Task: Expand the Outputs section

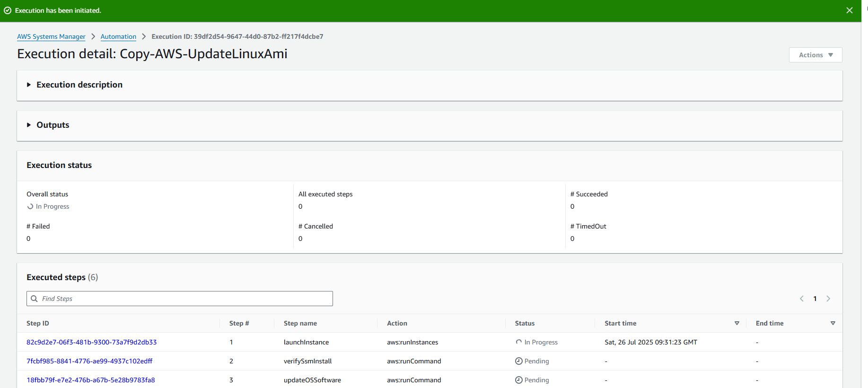Action: [x=29, y=125]
